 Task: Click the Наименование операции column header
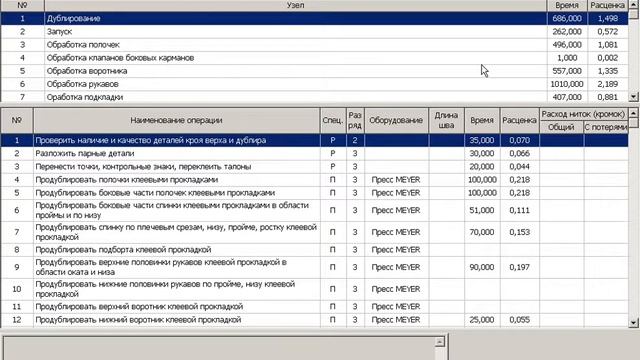point(176,120)
